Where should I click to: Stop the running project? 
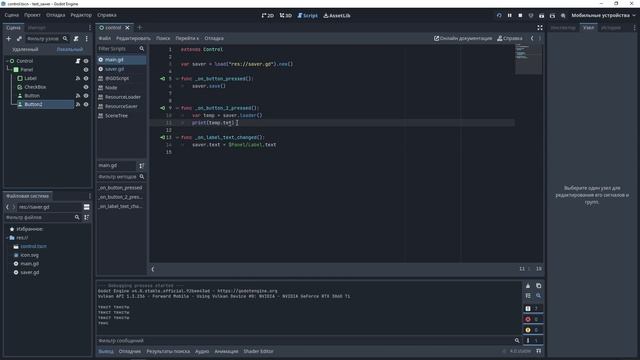coord(520,16)
